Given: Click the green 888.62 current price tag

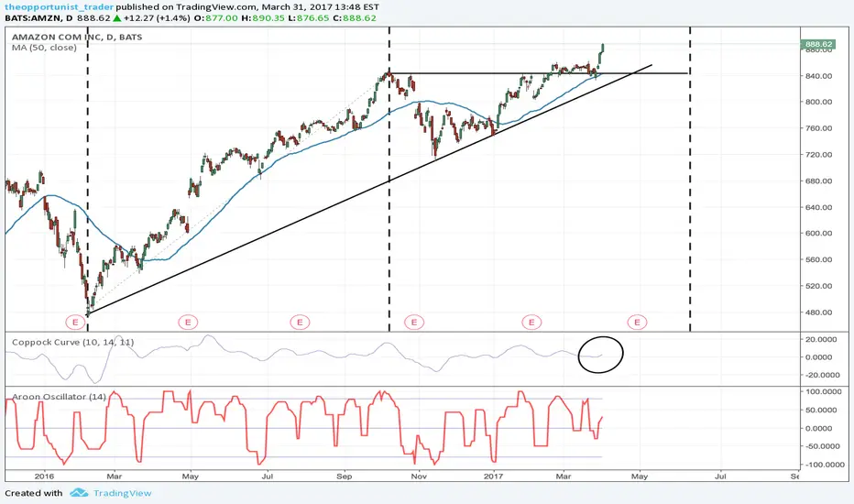Looking at the screenshot, I should click(818, 44).
